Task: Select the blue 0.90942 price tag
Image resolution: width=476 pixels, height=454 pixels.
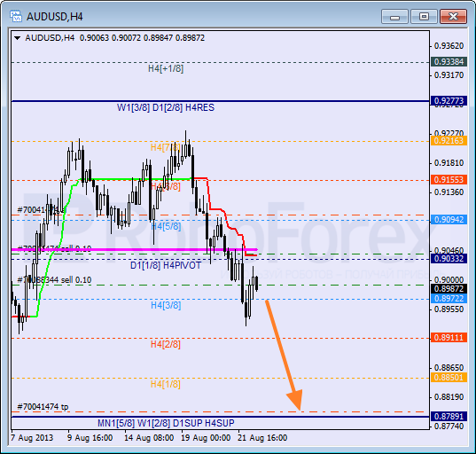Action: (449, 220)
